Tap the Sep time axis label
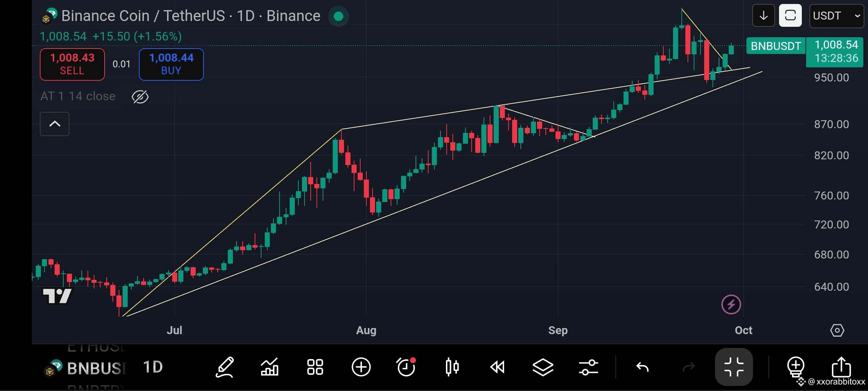The height and width of the screenshot is (391, 868). pos(558,331)
